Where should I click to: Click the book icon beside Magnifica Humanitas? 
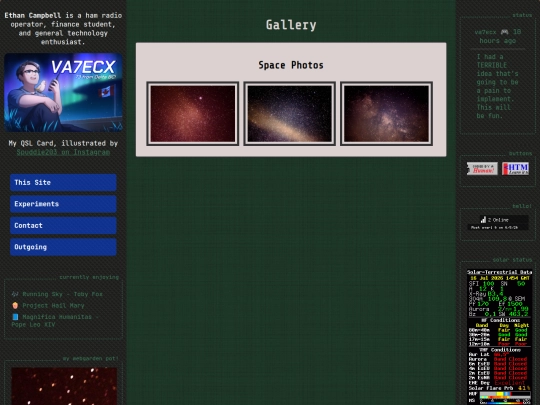pyautogui.click(x=15, y=317)
